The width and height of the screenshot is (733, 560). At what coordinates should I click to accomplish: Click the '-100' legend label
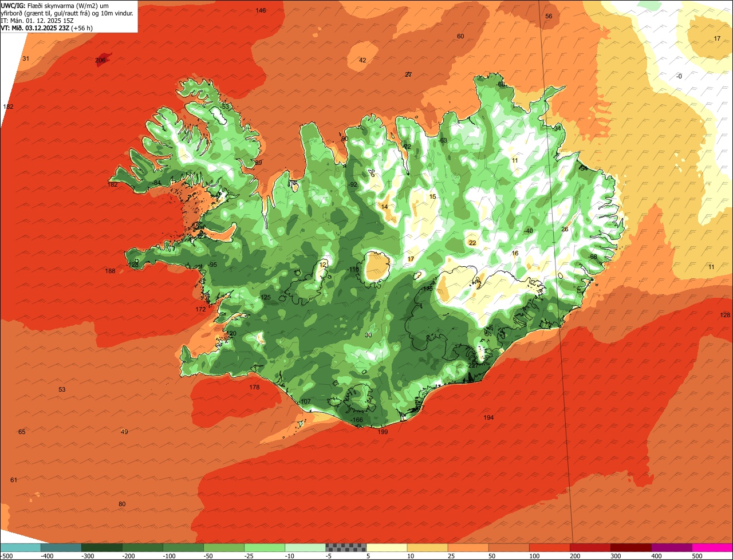click(x=168, y=556)
